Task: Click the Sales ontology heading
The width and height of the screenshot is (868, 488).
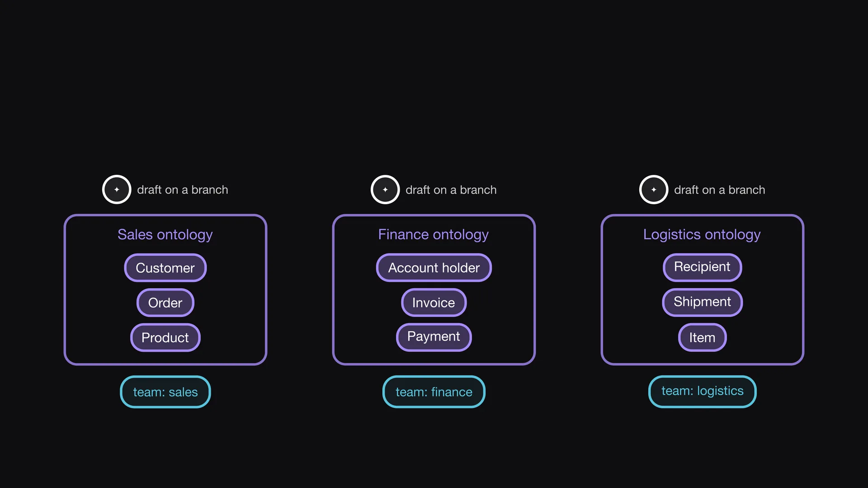Action: pyautogui.click(x=165, y=235)
